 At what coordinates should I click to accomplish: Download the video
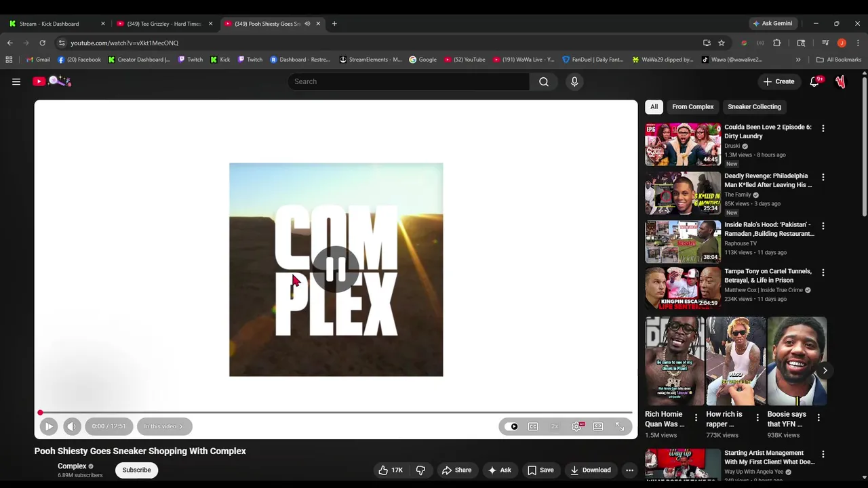click(x=590, y=470)
